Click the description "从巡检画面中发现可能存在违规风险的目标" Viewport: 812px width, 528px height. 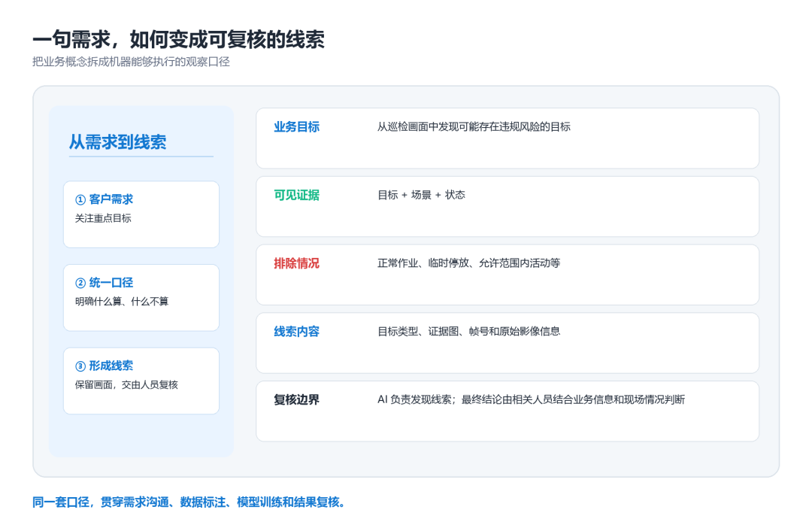pyautogui.click(x=474, y=126)
